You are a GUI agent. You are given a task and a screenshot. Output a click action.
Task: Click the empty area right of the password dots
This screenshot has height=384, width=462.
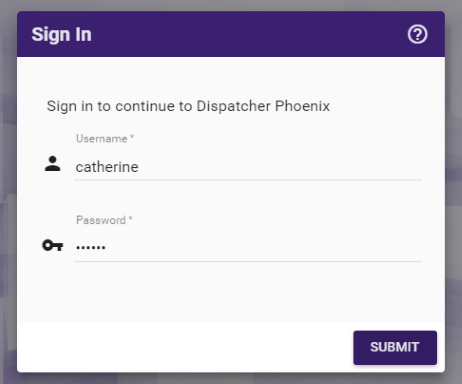pos(263,247)
